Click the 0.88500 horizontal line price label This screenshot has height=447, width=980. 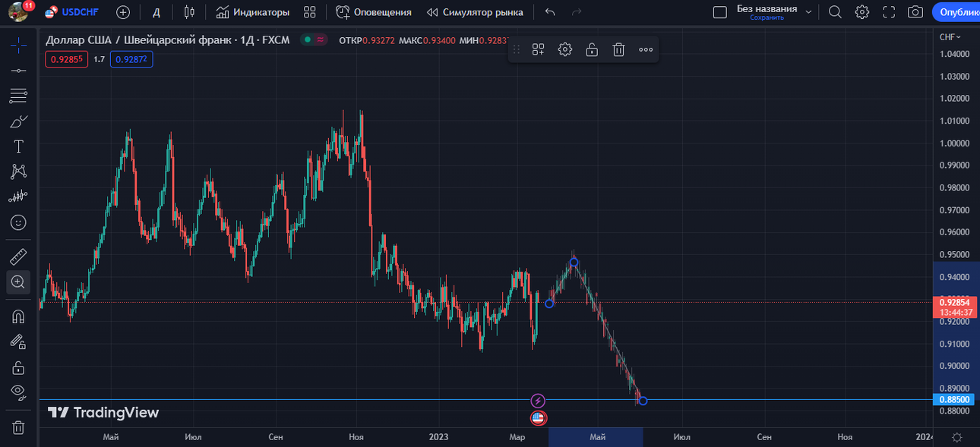[x=956, y=399]
